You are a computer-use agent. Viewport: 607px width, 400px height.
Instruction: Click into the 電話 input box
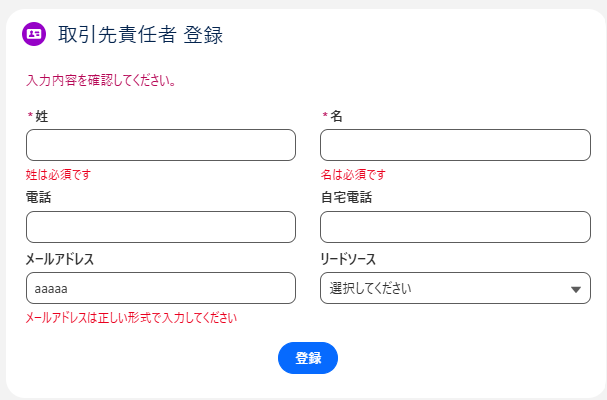tap(160, 227)
